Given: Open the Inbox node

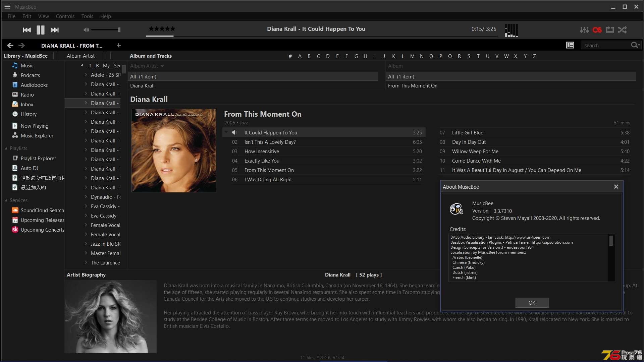Looking at the screenshot, I should pos(27,105).
